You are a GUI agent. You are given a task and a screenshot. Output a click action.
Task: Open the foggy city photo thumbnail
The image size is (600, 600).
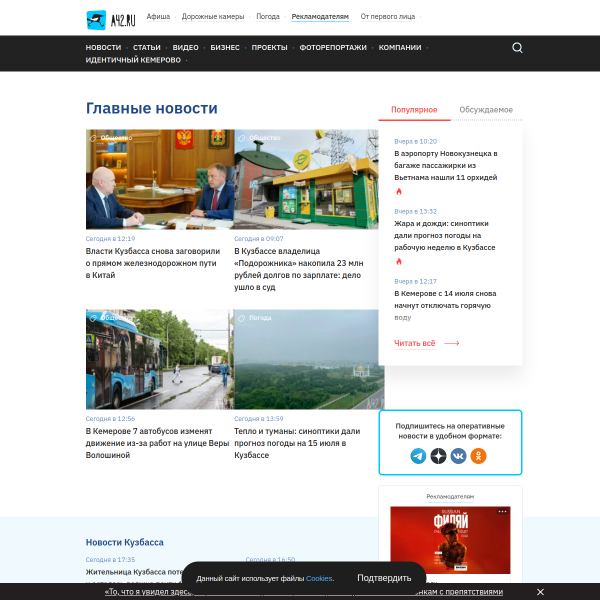pyautogui.click(x=309, y=359)
